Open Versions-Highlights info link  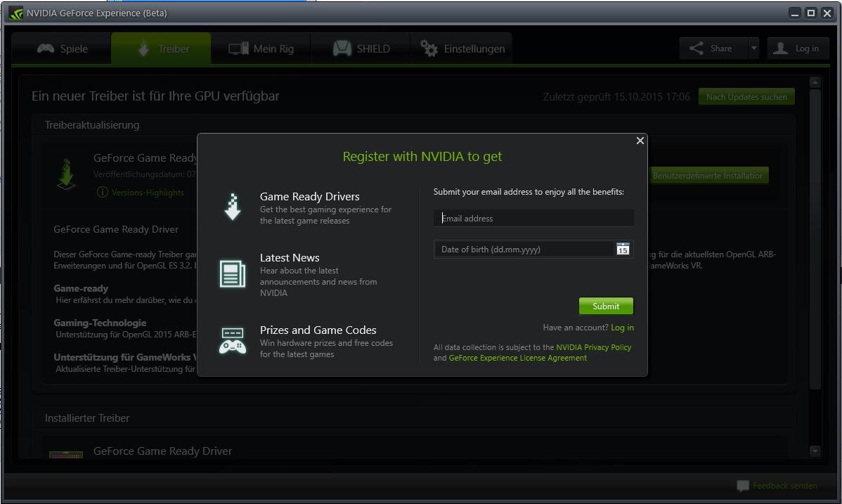[x=141, y=193]
